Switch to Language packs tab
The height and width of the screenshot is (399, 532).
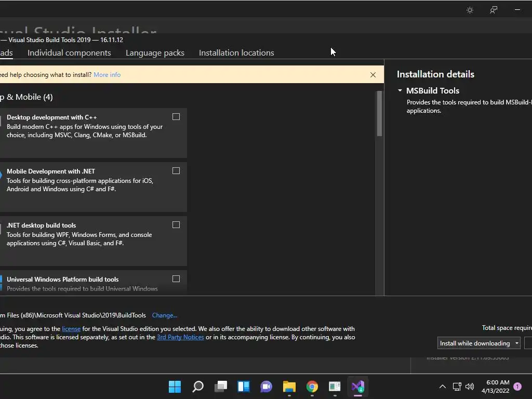[x=155, y=53]
